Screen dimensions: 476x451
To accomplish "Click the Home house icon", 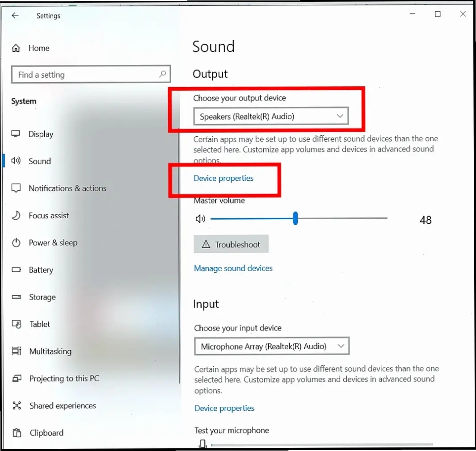I will (x=16, y=48).
